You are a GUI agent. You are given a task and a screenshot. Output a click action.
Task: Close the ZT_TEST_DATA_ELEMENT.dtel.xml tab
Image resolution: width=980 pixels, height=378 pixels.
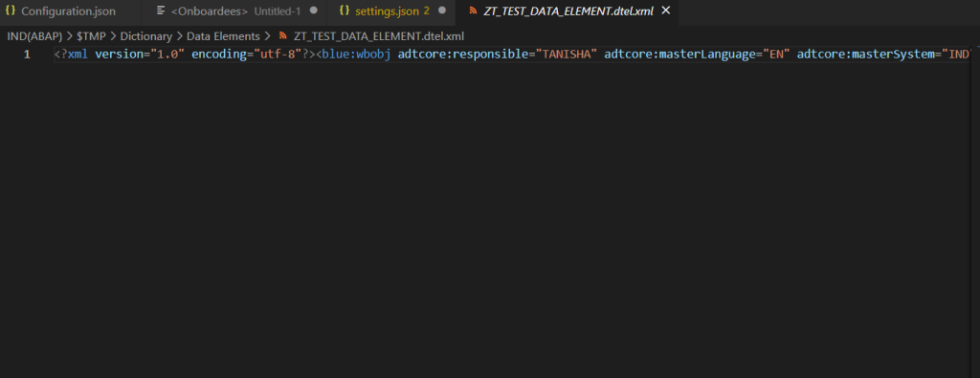point(666,11)
